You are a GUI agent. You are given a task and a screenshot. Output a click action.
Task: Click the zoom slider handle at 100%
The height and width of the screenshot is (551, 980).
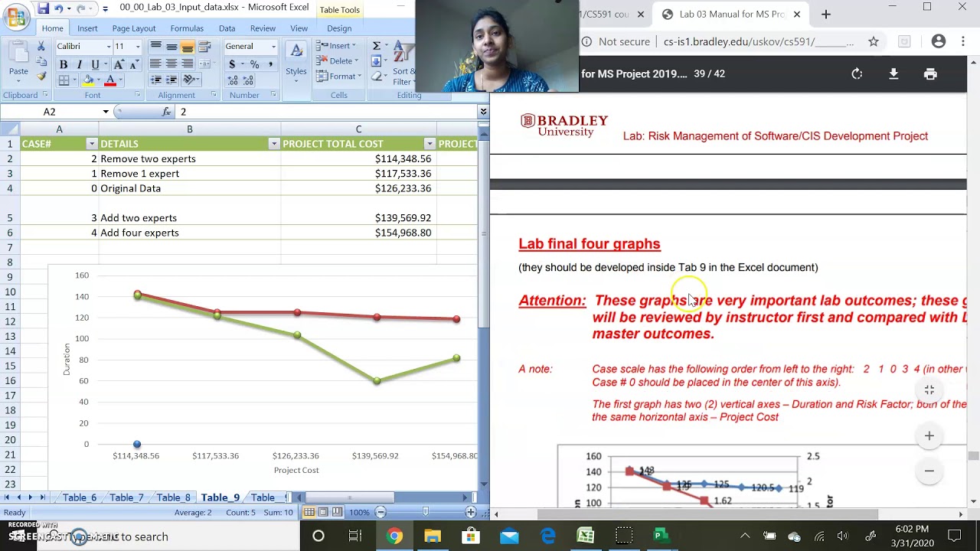426,512
